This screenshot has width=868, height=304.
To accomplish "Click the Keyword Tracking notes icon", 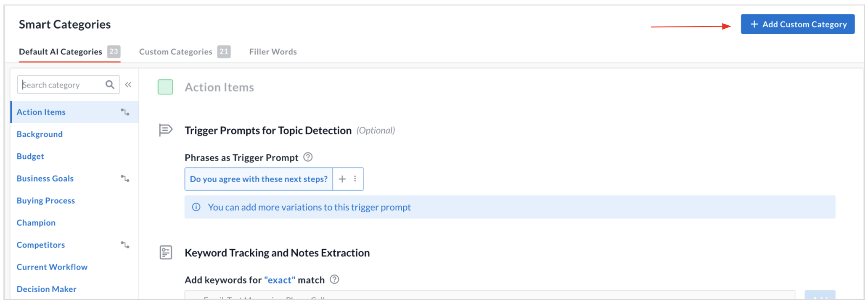I will [165, 252].
